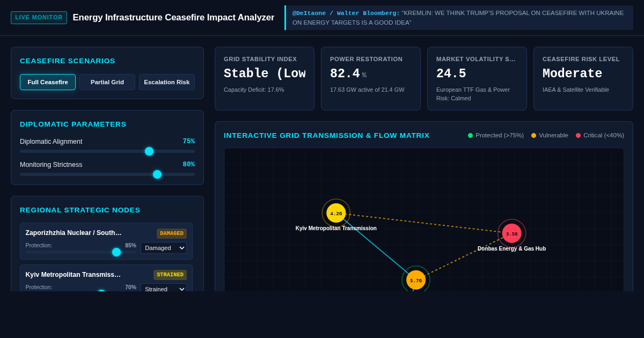
Task: Adjust Zaporizhzhia Nuclear protection slider
Action: pyautogui.click(x=81, y=252)
